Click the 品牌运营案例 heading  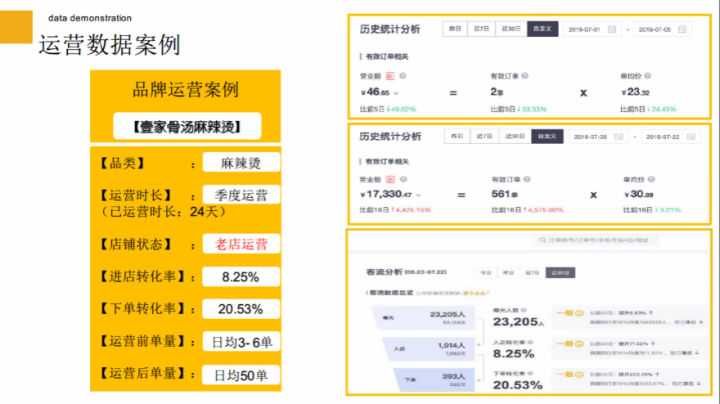(x=186, y=90)
